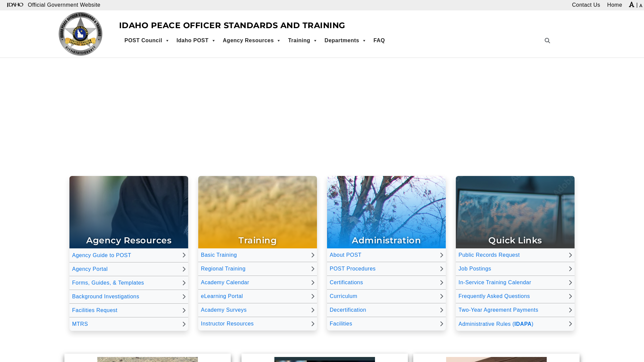Click chevron next to Agency Guide to POST
The image size is (644, 362).
[184, 255]
